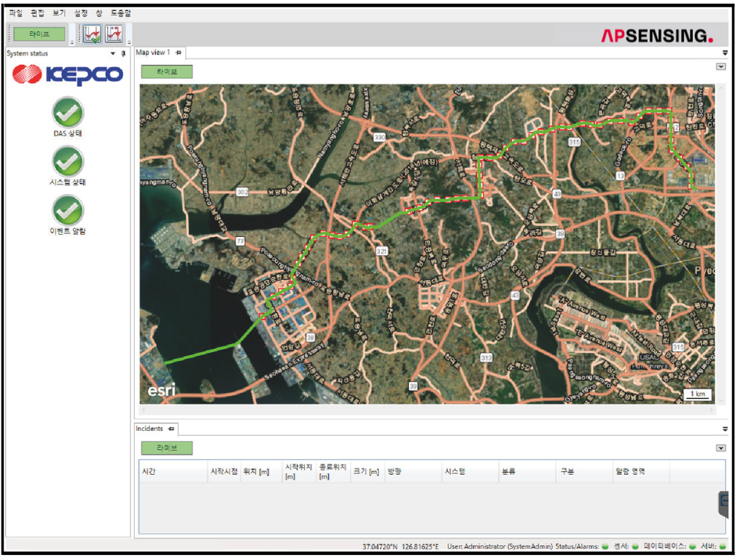The height and width of the screenshot is (560, 738).
Task: Open the 창 menu
Action: (x=99, y=13)
